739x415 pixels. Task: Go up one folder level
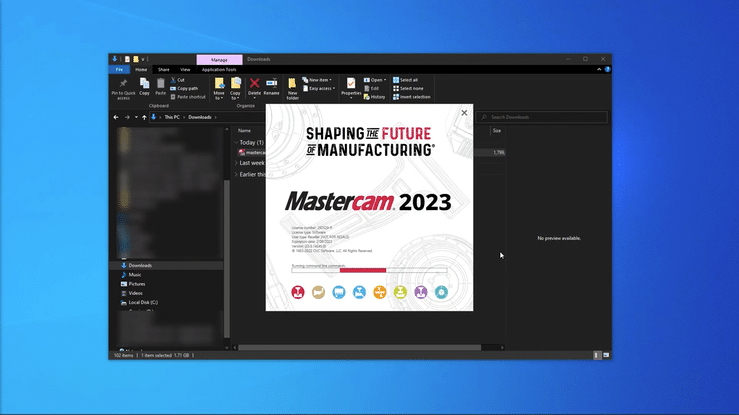coord(144,117)
